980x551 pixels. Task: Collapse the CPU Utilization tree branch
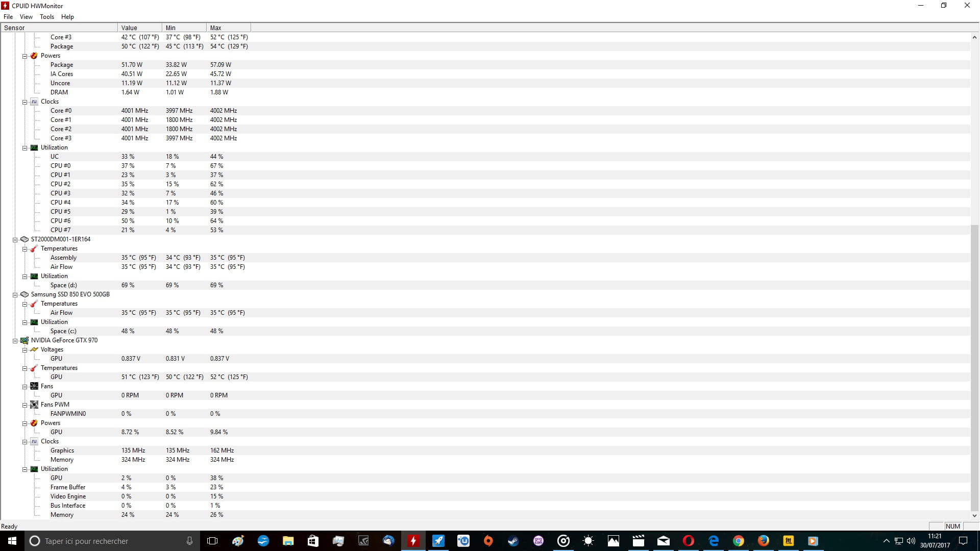point(24,148)
